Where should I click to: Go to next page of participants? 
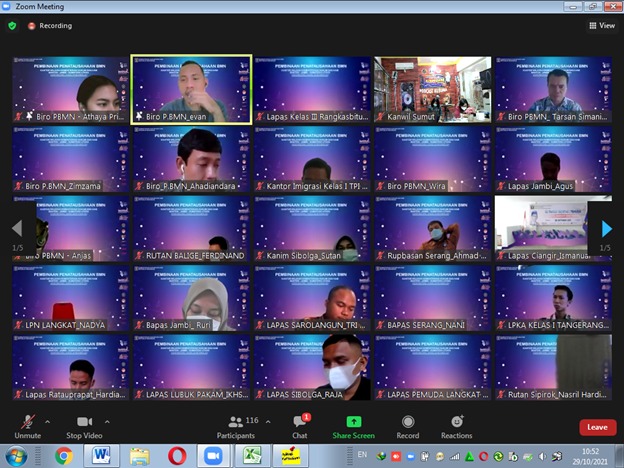click(x=606, y=229)
